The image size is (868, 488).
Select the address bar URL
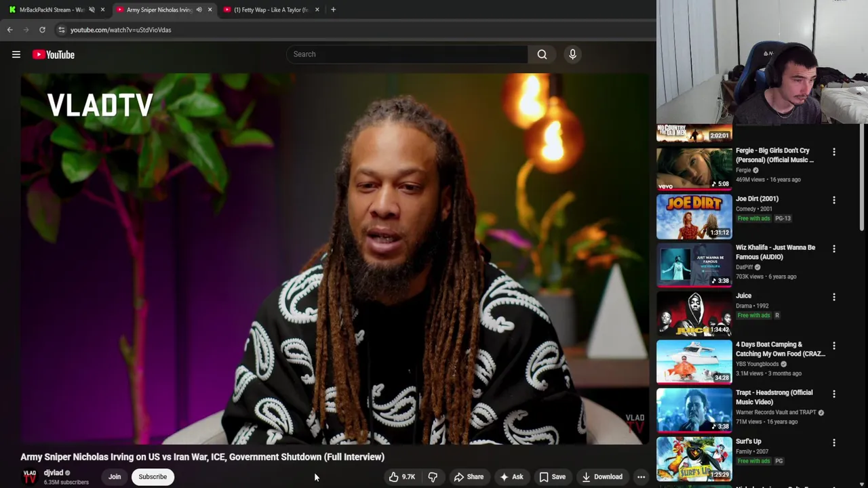click(x=121, y=30)
